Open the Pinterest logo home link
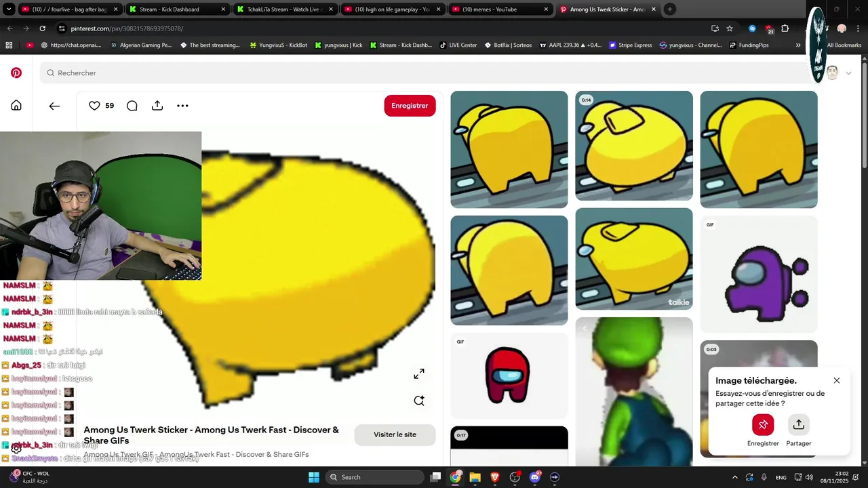 point(16,73)
